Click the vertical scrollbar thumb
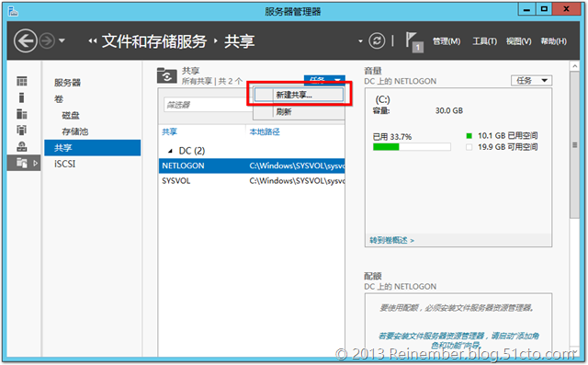Screen dimensions: 588x365 click(574, 144)
